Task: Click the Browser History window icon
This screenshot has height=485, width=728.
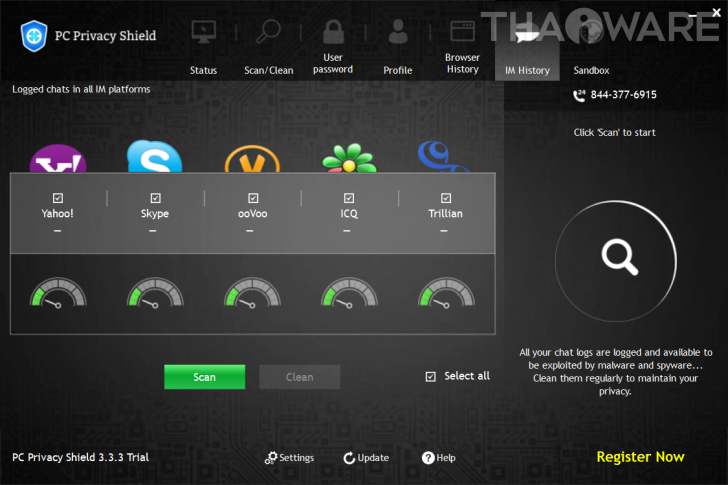Action: click(462, 31)
